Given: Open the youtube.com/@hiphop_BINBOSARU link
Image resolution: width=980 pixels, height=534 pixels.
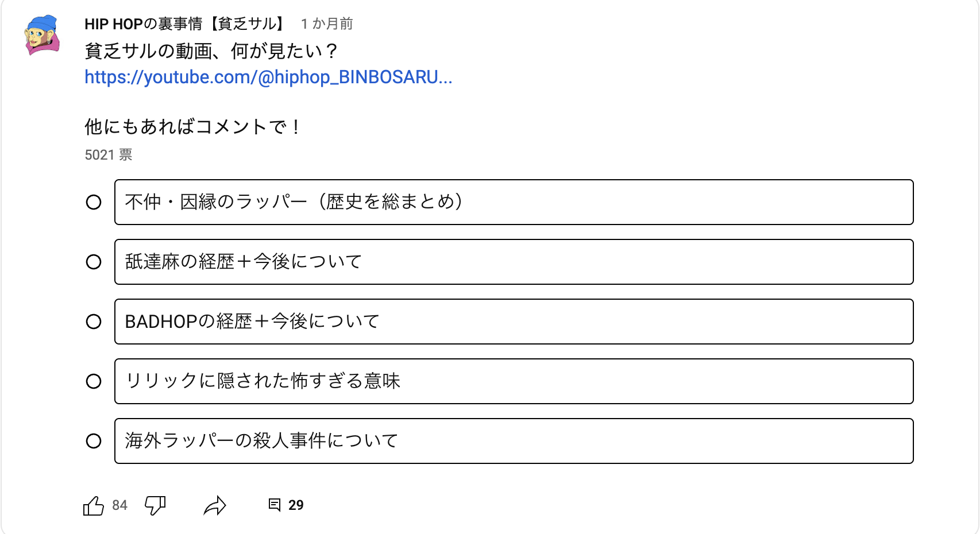Looking at the screenshot, I should click(268, 77).
